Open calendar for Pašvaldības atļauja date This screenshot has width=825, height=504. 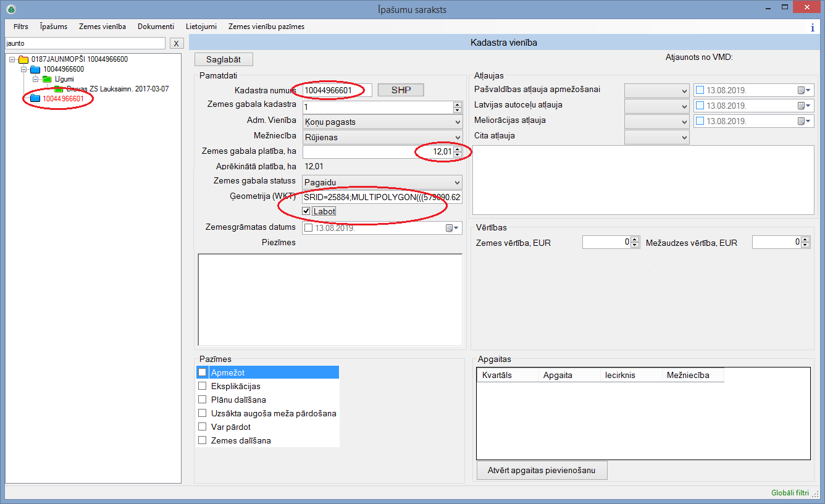(805, 90)
